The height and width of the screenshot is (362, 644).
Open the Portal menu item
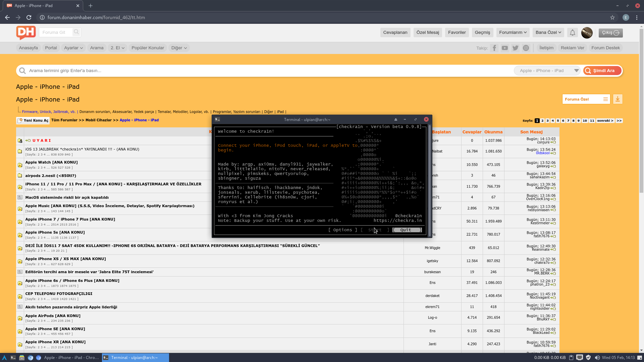click(x=51, y=48)
